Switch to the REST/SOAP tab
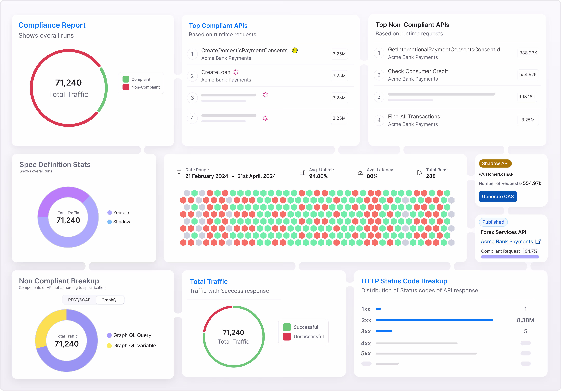This screenshot has height=392, width=561. click(x=79, y=300)
